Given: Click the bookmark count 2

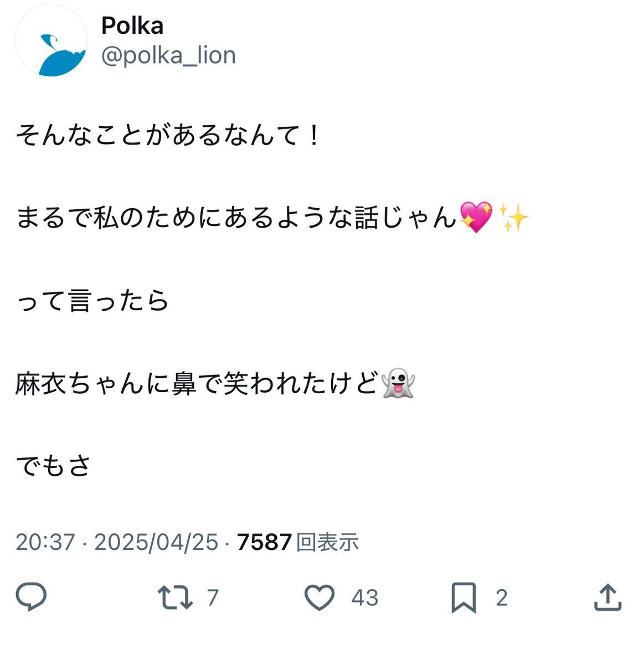Looking at the screenshot, I should [x=501, y=598].
